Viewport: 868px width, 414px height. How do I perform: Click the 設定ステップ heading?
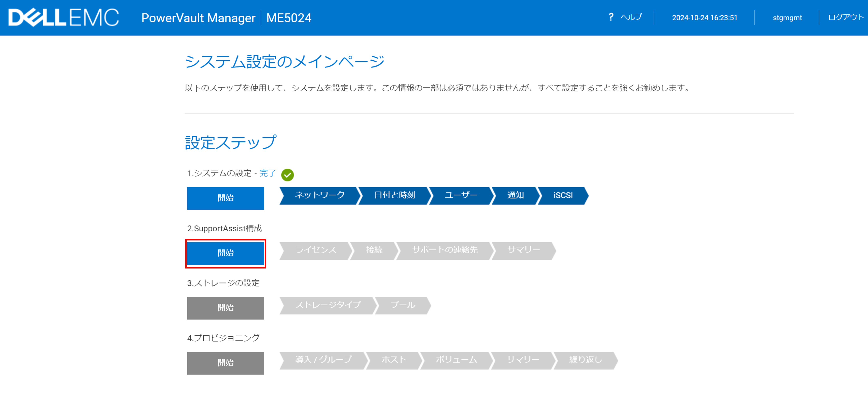pyautogui.click(x=231, y=143)
